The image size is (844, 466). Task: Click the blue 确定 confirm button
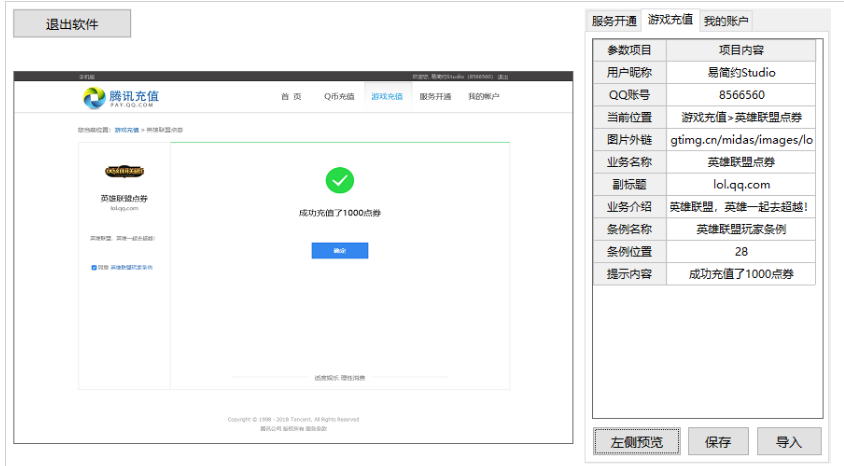[x=340, y=251]
